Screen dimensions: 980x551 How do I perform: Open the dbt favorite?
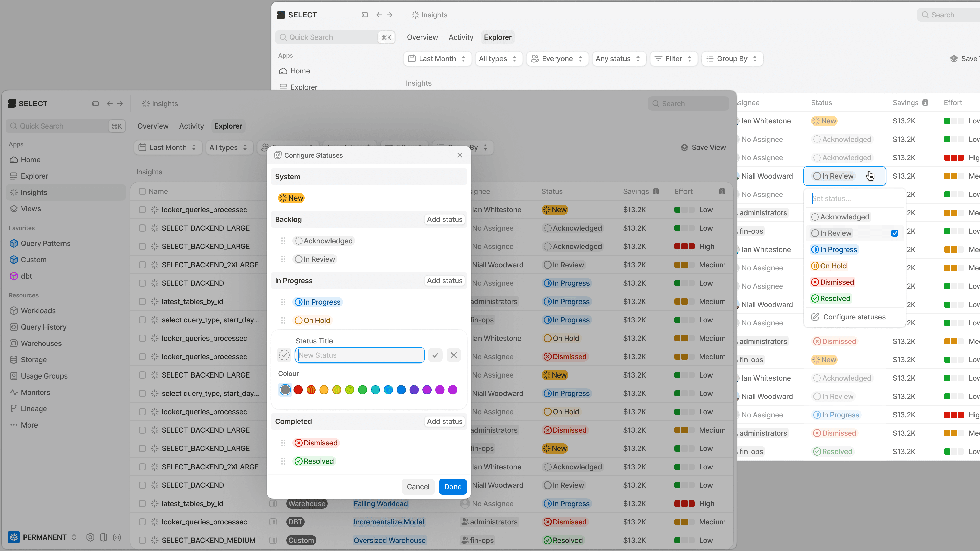coord(26,276)
